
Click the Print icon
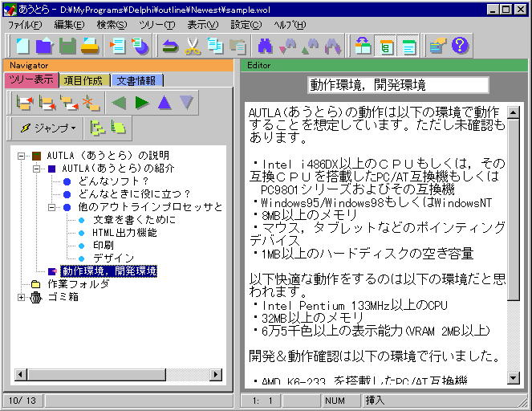point(90,46)
